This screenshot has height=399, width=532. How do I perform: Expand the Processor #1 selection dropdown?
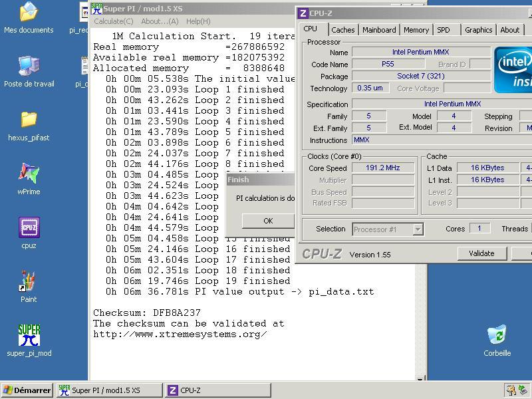pyautogui.click(x=418, y=229)
